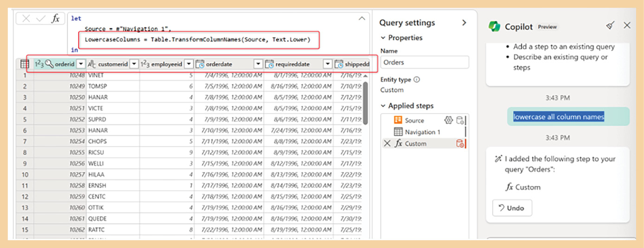Confirm the formula with the checkmark icon
644x248 pixels.
41,19
